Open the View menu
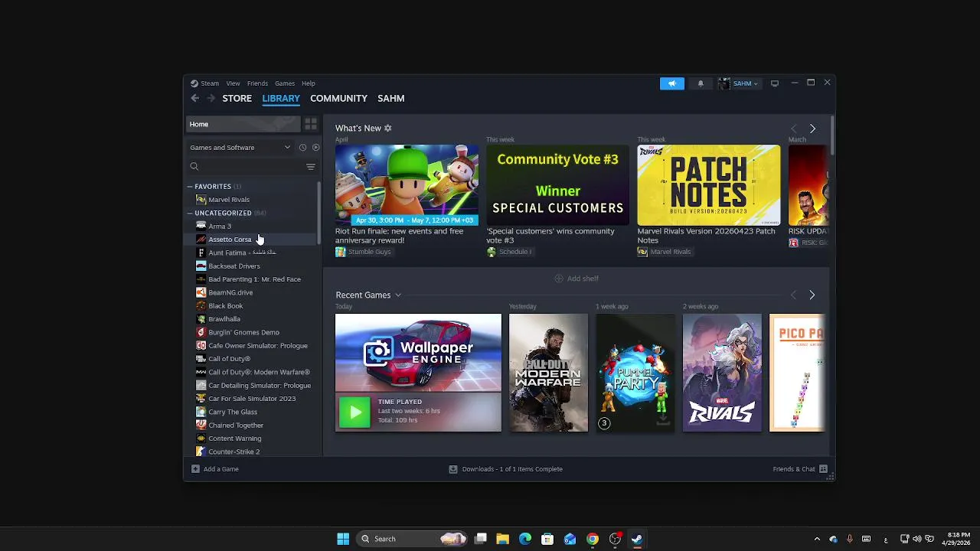Screen dimensions: 980x551 click(233, 83)
